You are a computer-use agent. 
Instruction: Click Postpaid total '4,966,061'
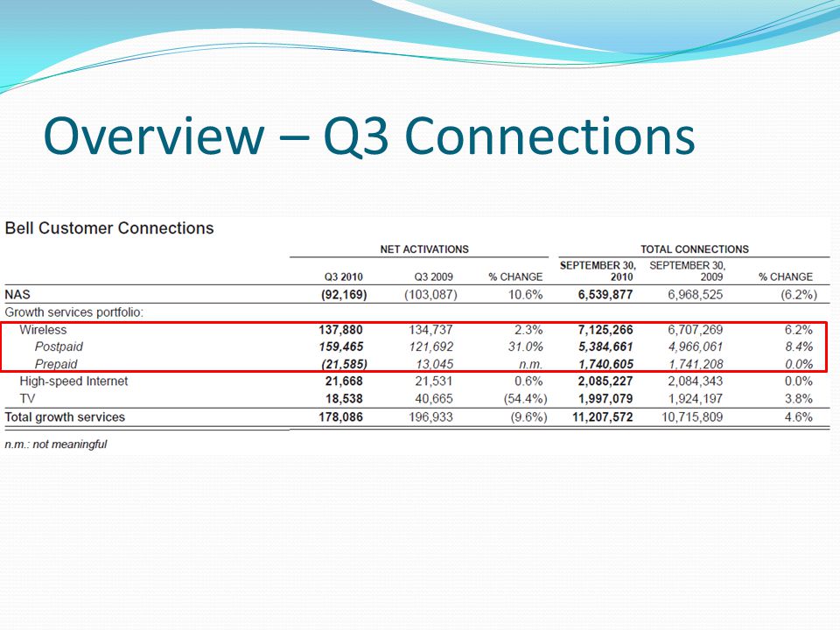click(696, 347)
